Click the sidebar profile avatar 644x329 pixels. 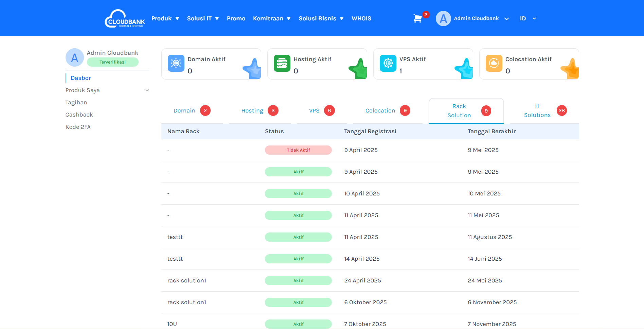74,57
